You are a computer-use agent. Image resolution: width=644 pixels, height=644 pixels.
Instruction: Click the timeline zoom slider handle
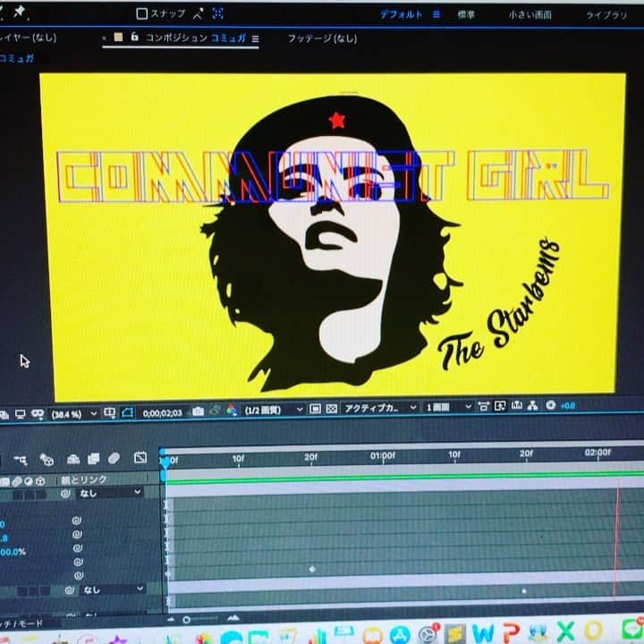click(187, 619)
